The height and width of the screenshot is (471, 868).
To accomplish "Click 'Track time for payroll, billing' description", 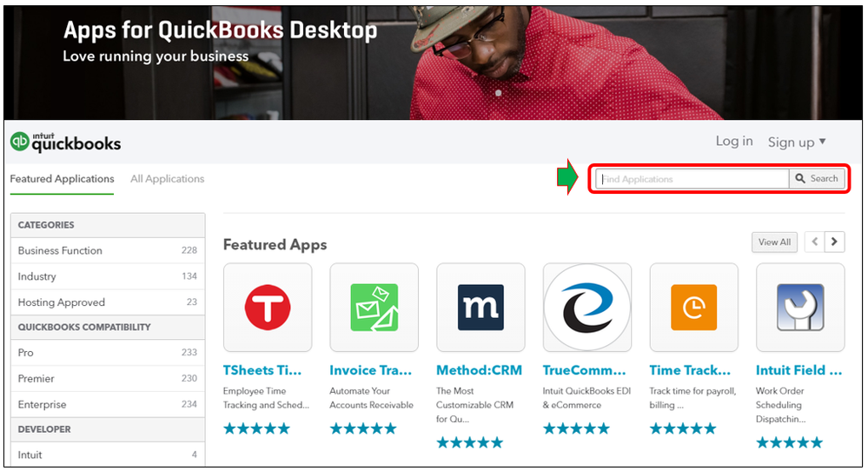I will (x=692, y=398).
